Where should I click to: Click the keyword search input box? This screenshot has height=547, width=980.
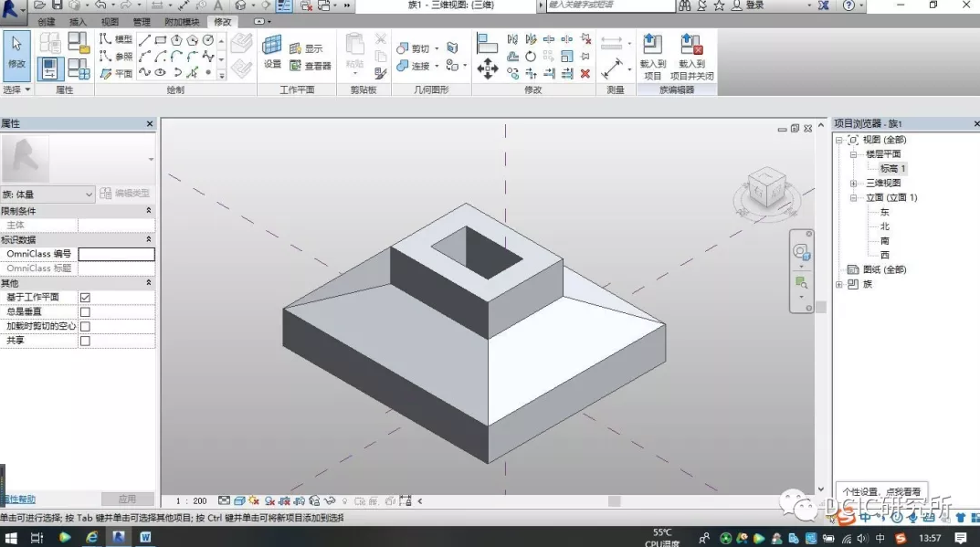[611, 5]
